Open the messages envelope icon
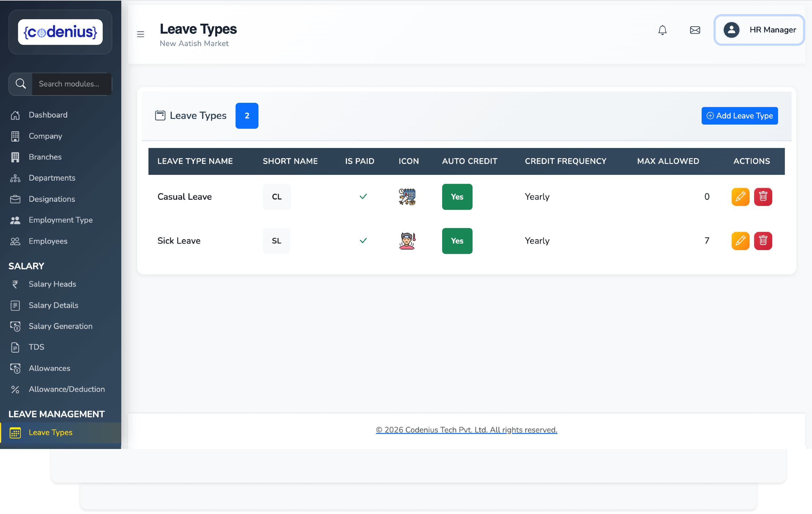Viewport: 812px width, 514px height. point(695,30)
